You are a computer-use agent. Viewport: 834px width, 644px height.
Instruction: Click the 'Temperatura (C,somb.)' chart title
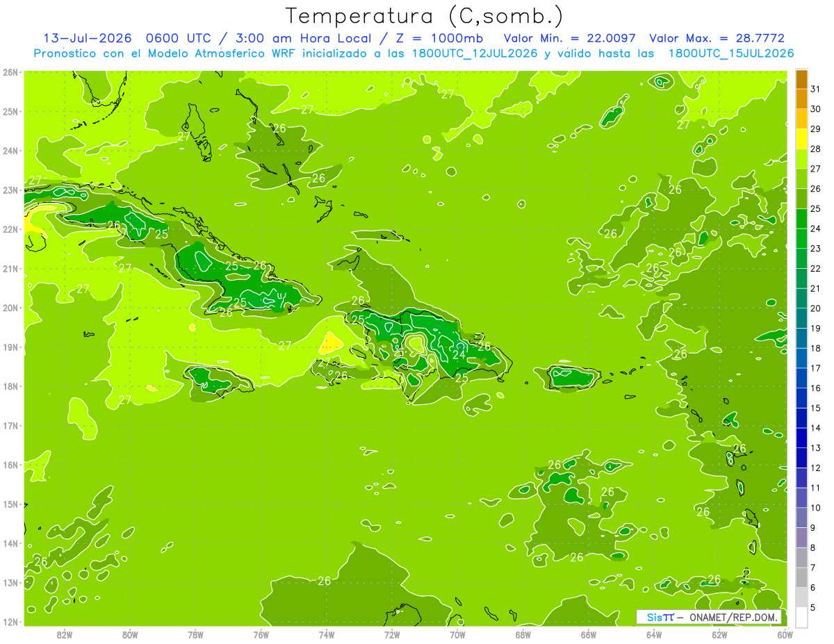tap(424, 16)
